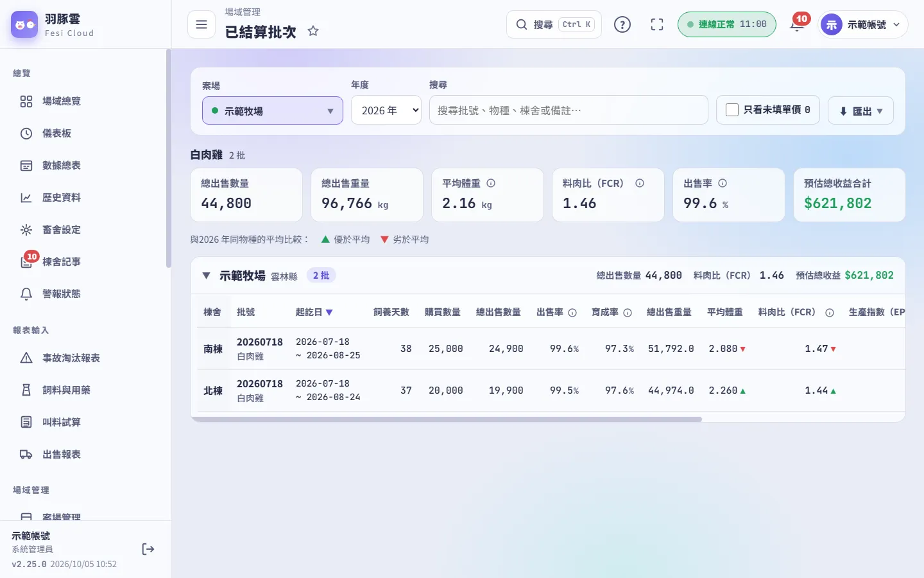Show info icon on 料肉比 (FCR) card
Screen dimensions: 924x578
tap(640, 183)
